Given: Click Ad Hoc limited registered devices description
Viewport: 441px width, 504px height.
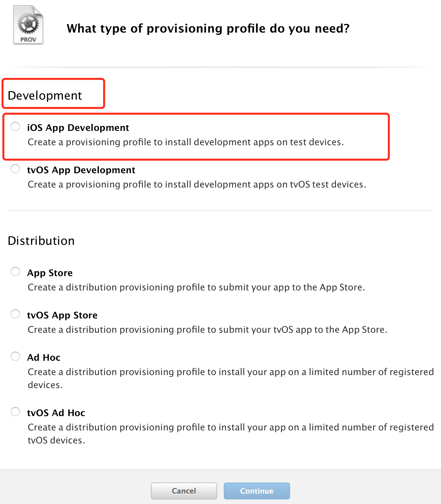Looking at the screenshot, I should click(x=231, y=378).
